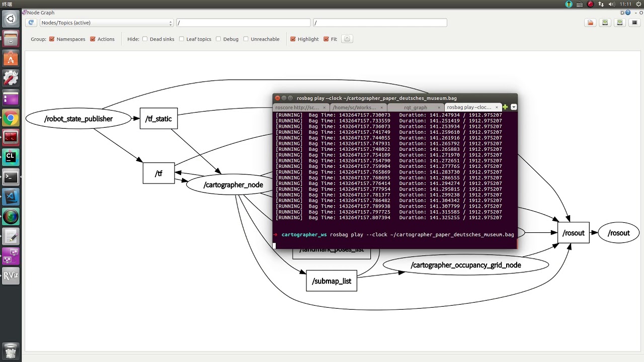Select the /cartographer_occupancy_grid_node ellipse
The width and height of the screenshot is (644, 362).
466,265
